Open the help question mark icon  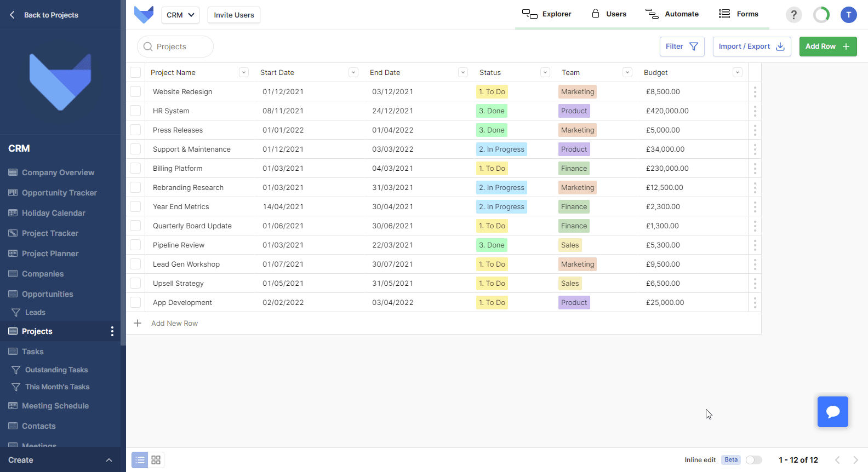pos(793,15)
